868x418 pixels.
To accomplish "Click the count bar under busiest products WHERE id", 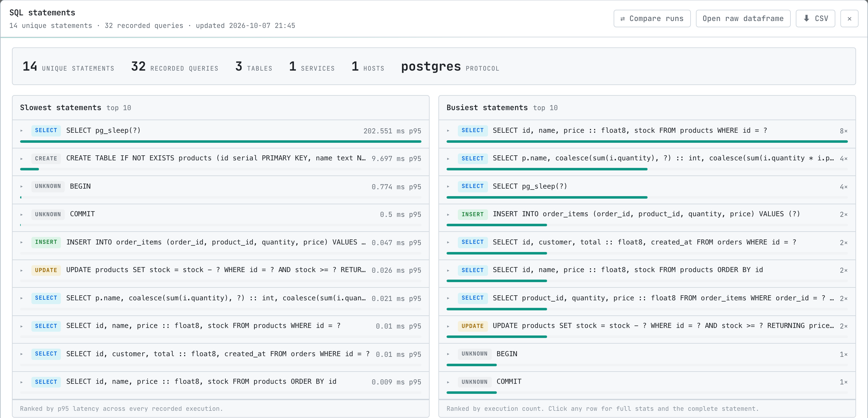I will 647,142.
